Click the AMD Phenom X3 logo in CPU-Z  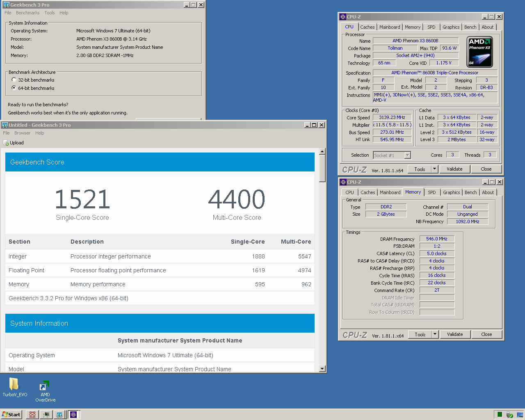pyautogui.click(x=479, y=52)
